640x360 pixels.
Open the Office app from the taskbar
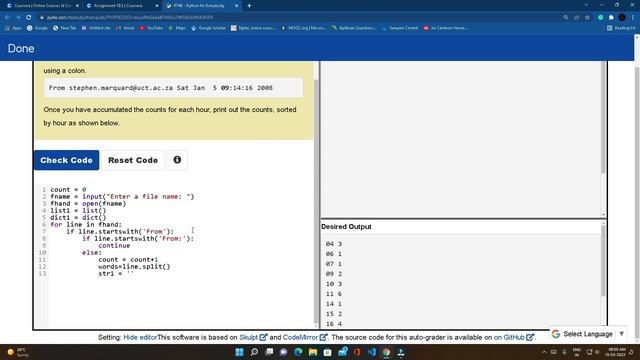(357, 352)
